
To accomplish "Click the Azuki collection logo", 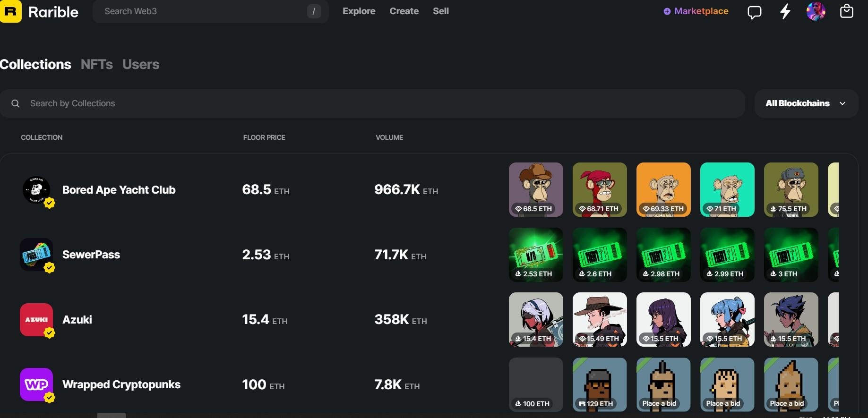I will click(x=36, y=320).
